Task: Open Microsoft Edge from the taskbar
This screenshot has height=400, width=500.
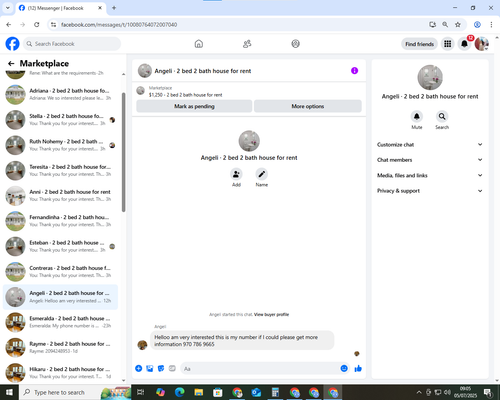Action: pyautogui.click(x=180, y=392)
